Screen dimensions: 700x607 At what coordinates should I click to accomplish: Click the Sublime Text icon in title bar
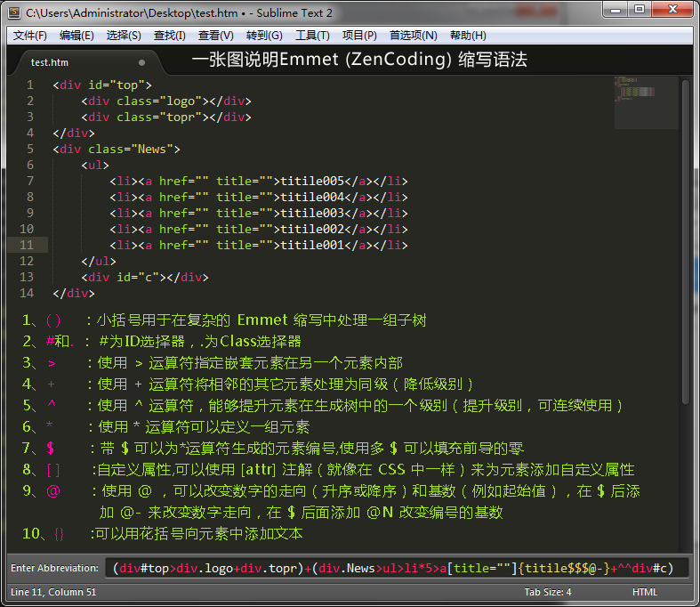[x=14, y=13]
